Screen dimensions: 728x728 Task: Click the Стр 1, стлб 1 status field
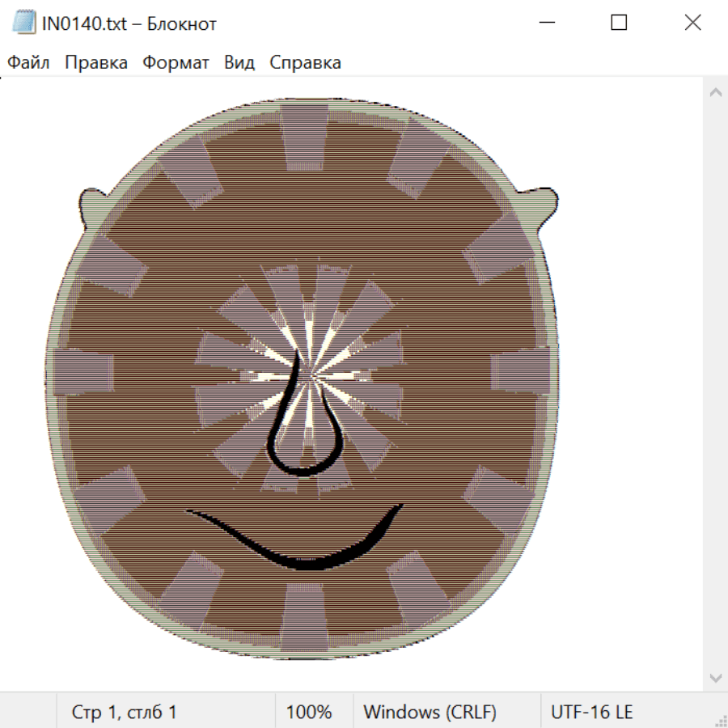point(125,712)
